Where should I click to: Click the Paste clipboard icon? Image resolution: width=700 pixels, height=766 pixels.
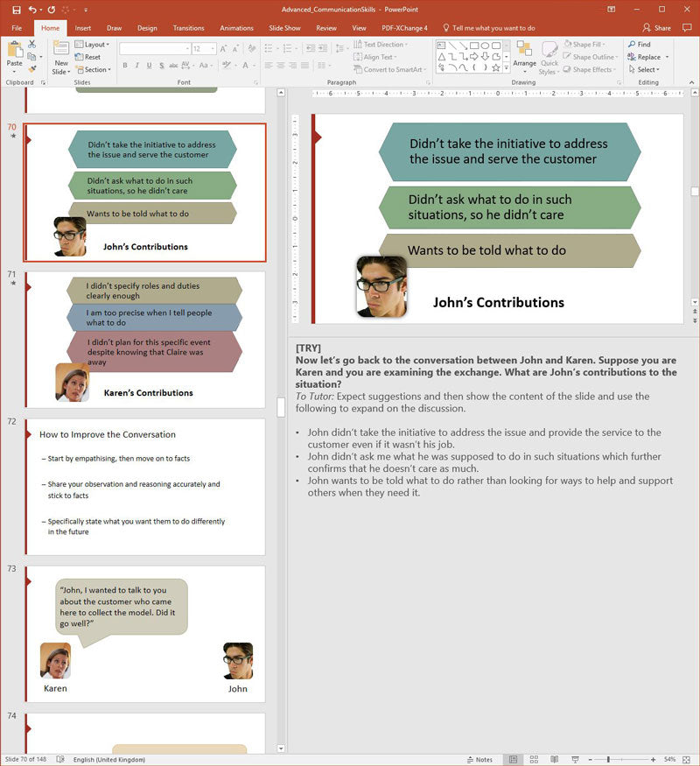coord(15,50)
